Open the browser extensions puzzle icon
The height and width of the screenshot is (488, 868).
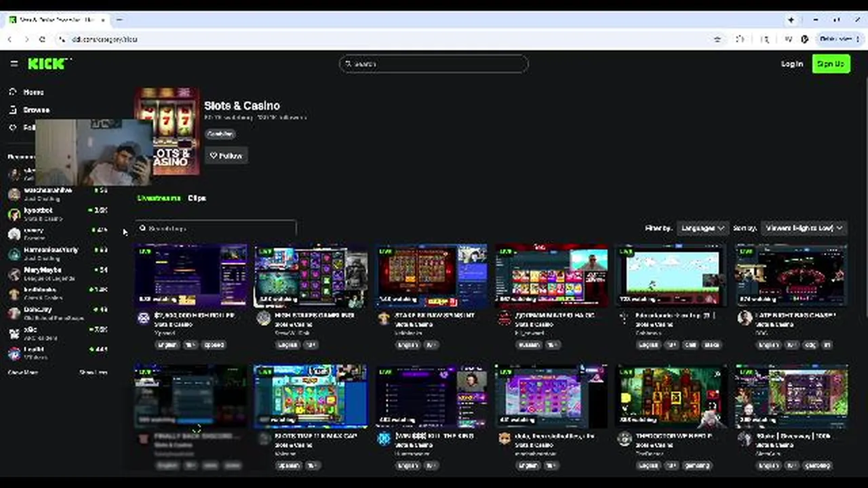pyautogui.click(x=741, y=39)
